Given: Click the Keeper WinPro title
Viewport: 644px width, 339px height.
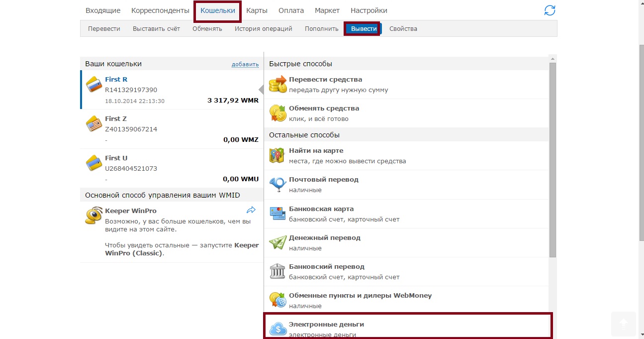Looking at the screenshot, I should pyautogui.click(x=131, y=211).
